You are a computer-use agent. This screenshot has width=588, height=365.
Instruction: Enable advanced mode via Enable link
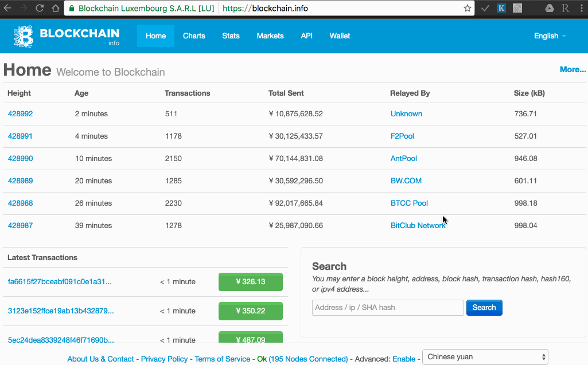click(x=404, y=359)
